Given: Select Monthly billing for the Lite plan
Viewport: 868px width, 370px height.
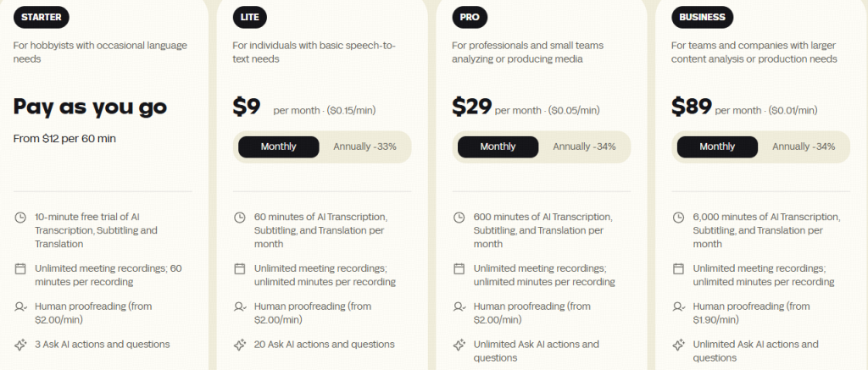Looking at the screenshot, I should tap(278, 146).
